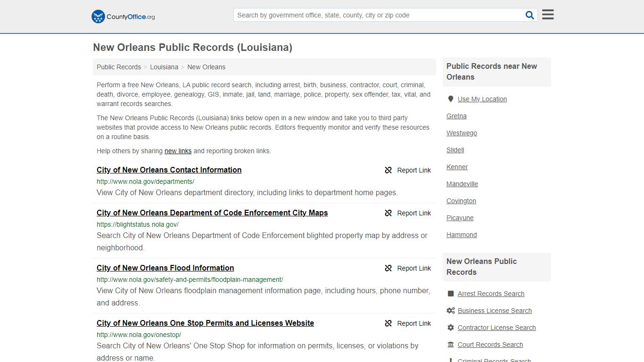Open City of New Orleans Contact Information
Viewport: 644px width, 362px height.
point(169,170)
